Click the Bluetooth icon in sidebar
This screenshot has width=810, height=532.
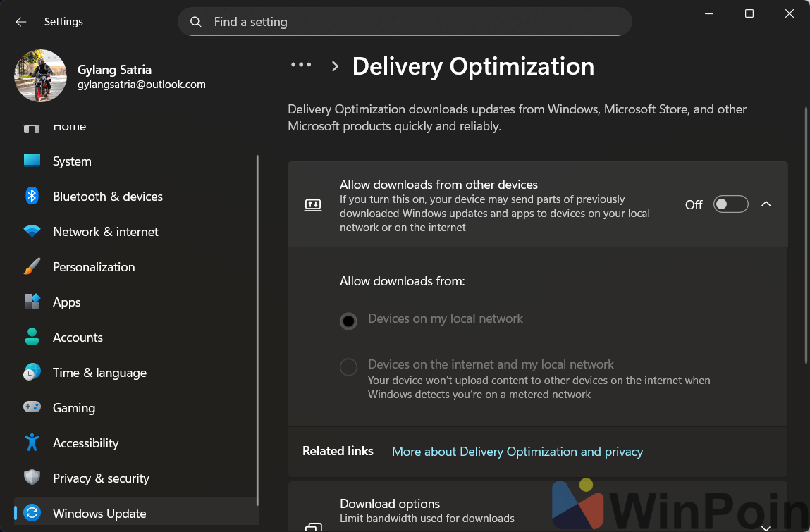click(x=32, y=197)
